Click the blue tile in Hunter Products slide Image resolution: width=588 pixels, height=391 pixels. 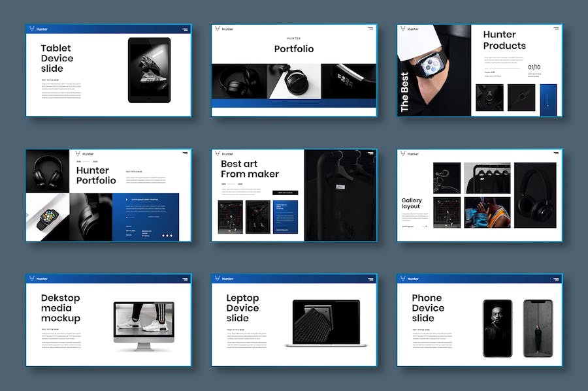click(548, 100)
